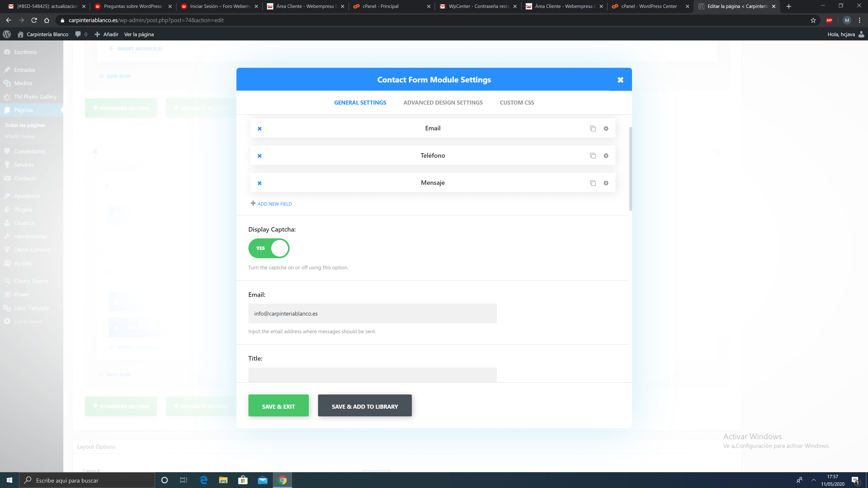Open Microsoft Store from taskbar
Viewport: 868px width, 488px height.
pos(243,480)
